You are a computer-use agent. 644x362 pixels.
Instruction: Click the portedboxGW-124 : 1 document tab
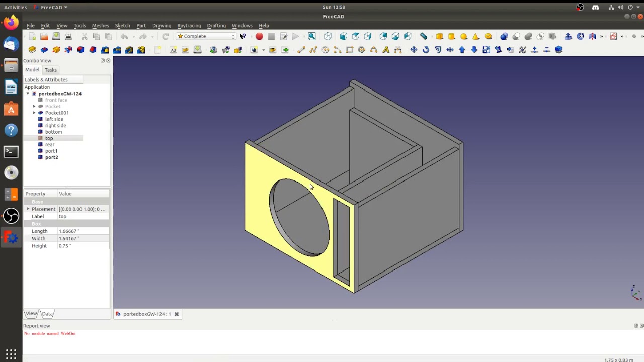tap(147, 314)
